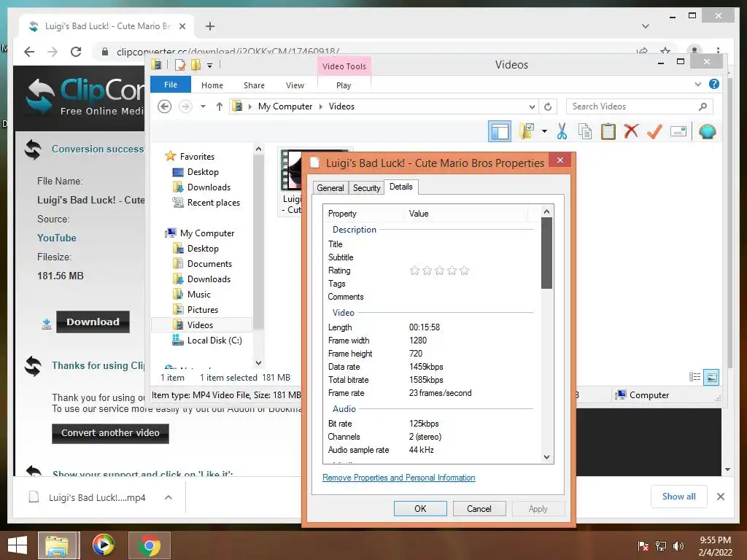The width and height of the screenshot is (747, 560).
Task: Click the move-to folder toolbar icon
Action: 527,131
